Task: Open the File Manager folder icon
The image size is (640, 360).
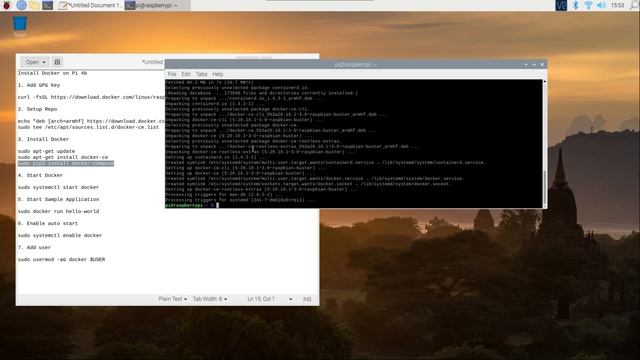Action: click(x=35, y=5)
